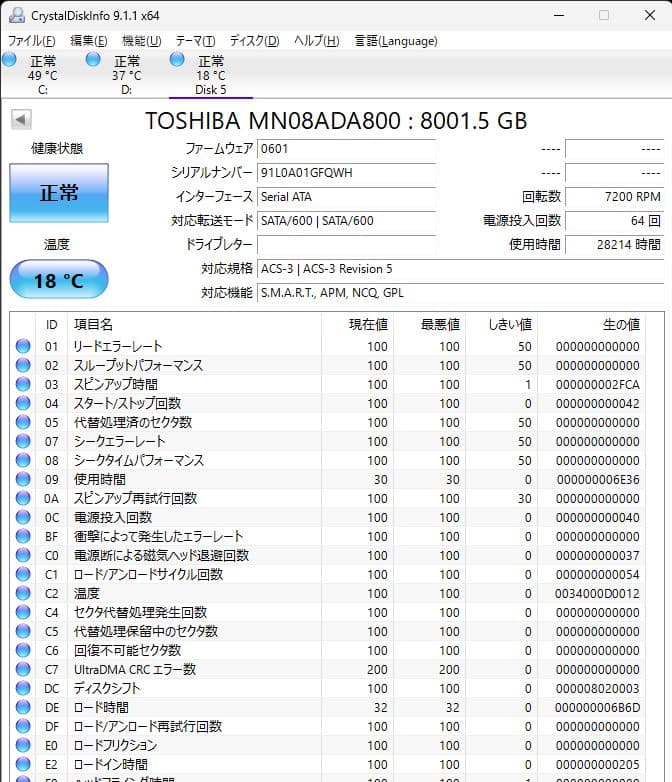Click status icon for 05 代替処理済のセクタ数
672x782 pixels.
click(23, 422)
